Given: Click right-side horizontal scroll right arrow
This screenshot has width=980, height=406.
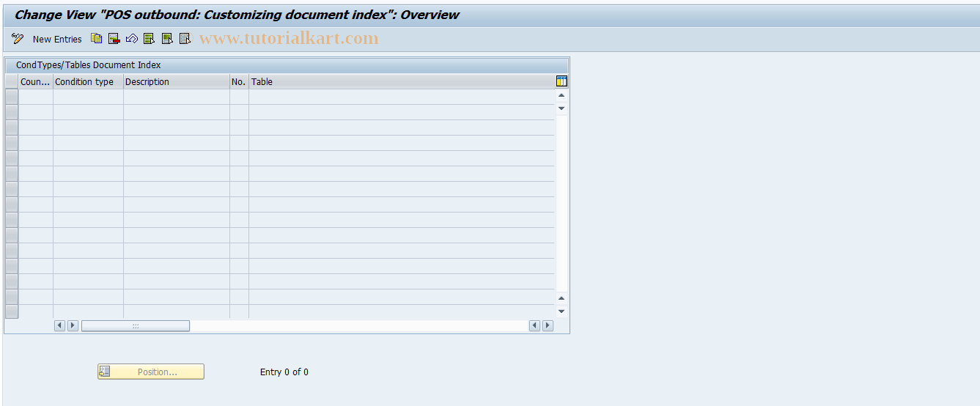Looking at the screenshot, I should 548,325.
